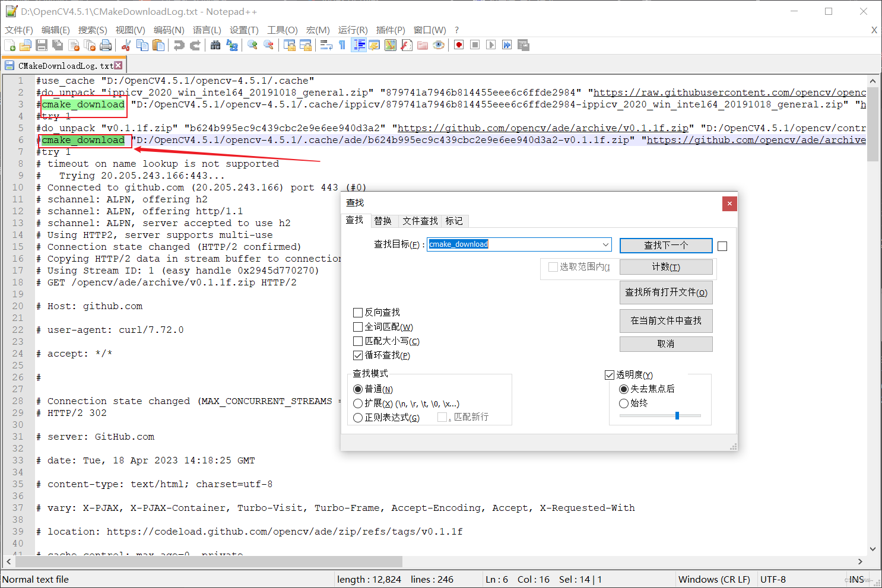Image resolution: width=882 pixels, height=588 pixels.
Task: Click the Monitoring eye toolbar icon
Action: tap(439, 45)
